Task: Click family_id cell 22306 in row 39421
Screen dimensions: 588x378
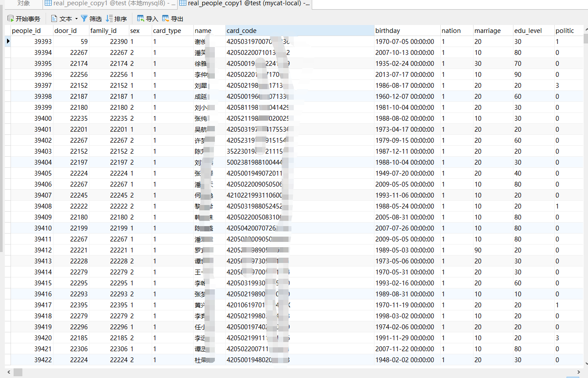Action: click(x=109, y=349)
